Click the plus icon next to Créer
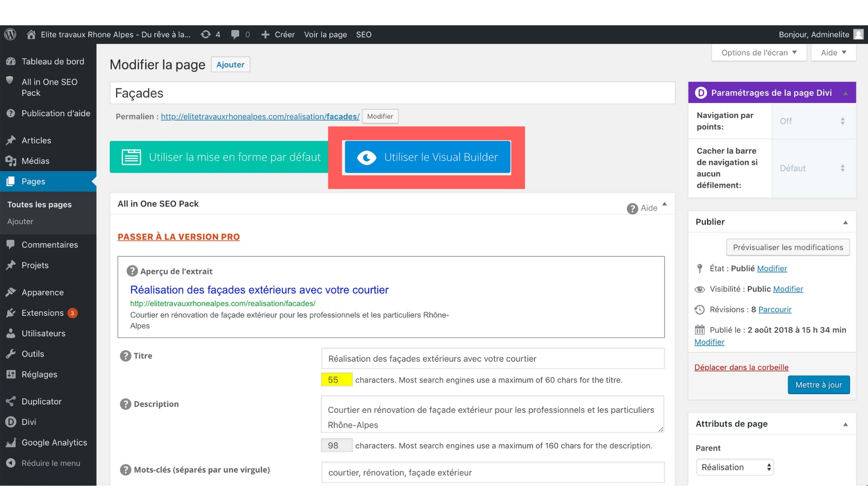Viewport: 868px width, 488px height. (265, 34)
